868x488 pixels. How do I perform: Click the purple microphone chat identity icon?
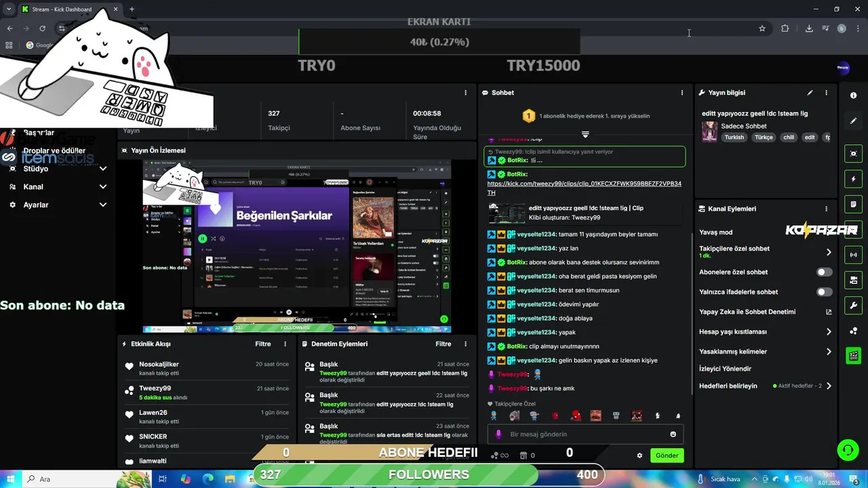[x=498, y=434]
